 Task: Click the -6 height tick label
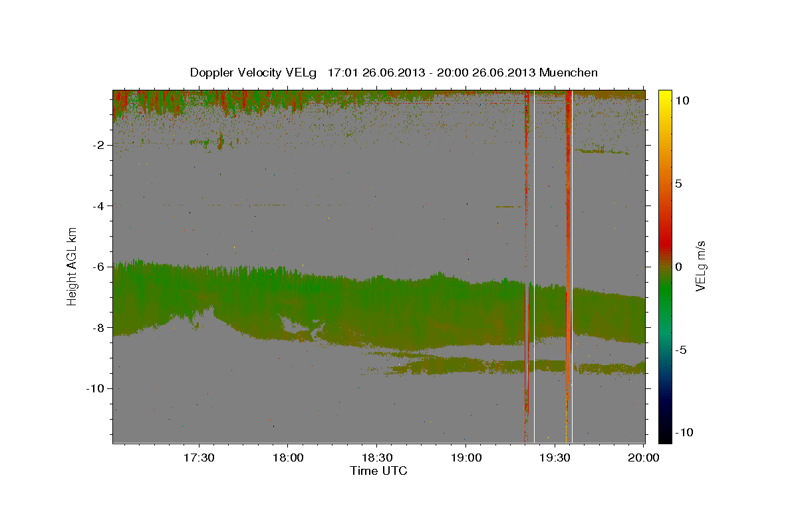(x=99, y=267)
